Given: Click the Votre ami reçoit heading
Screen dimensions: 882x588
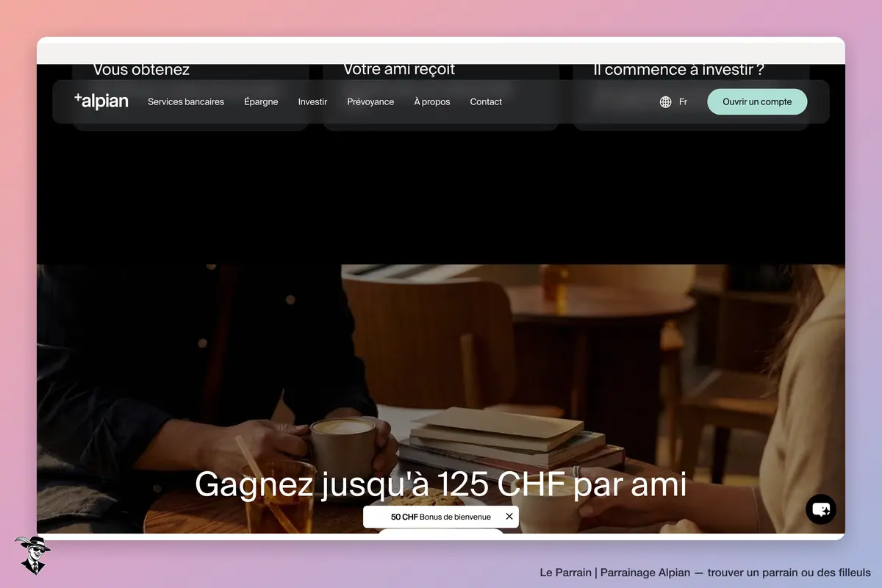Looking at the screenshot, I should (x=399, y=70).
